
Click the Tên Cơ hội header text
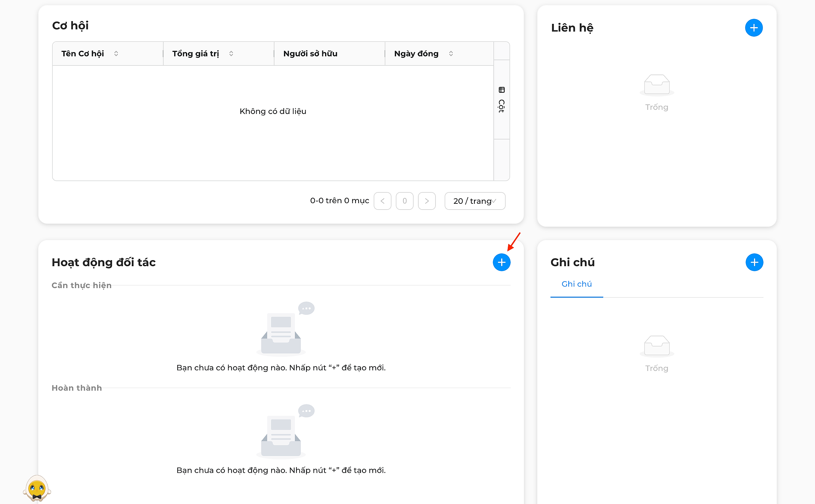pyautogui.click(x=82, y=54)
